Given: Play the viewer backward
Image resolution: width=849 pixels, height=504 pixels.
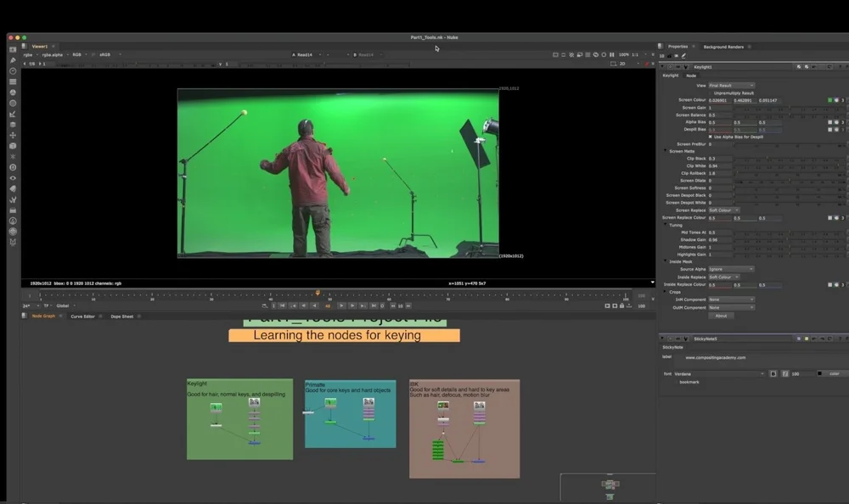Looking at the screenshot, I should pyautogui.click(x=314, y=305).
